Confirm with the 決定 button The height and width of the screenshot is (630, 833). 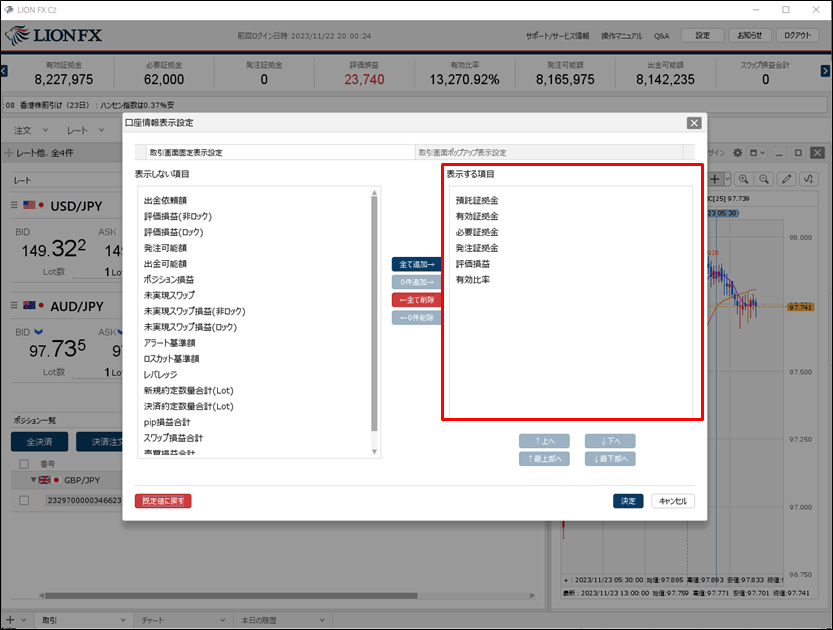[x=628, y=501]
